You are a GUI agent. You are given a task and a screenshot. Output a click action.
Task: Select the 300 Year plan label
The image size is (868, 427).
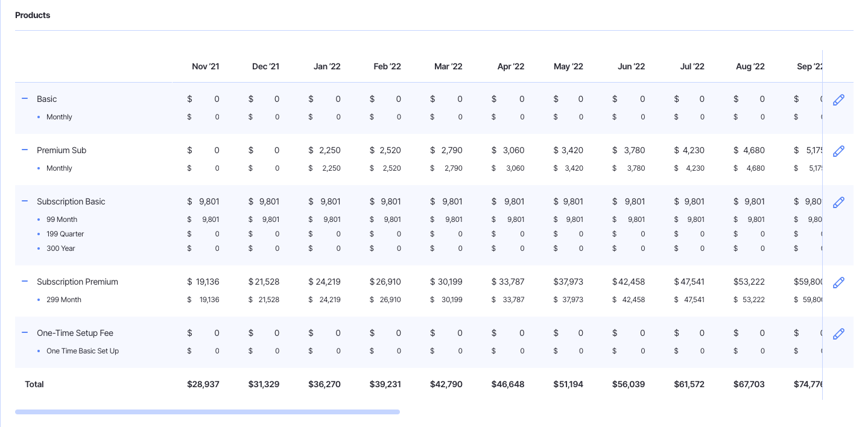60,248
